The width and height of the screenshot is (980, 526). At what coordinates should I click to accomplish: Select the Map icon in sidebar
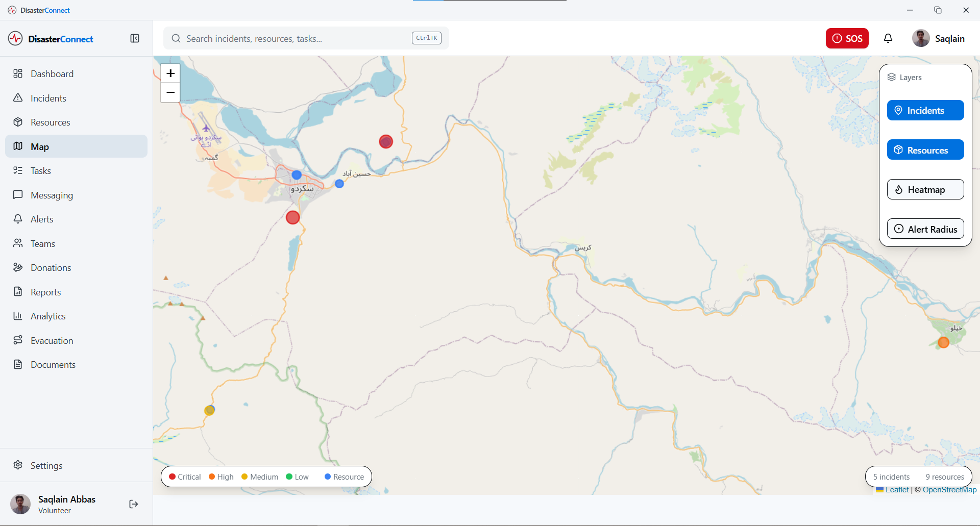tap(18, 146)
